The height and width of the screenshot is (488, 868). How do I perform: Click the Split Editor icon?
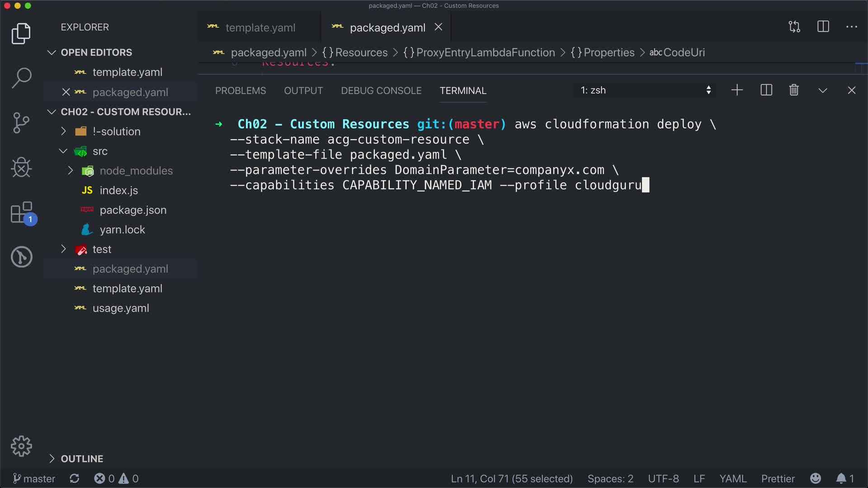pos(823,27)
